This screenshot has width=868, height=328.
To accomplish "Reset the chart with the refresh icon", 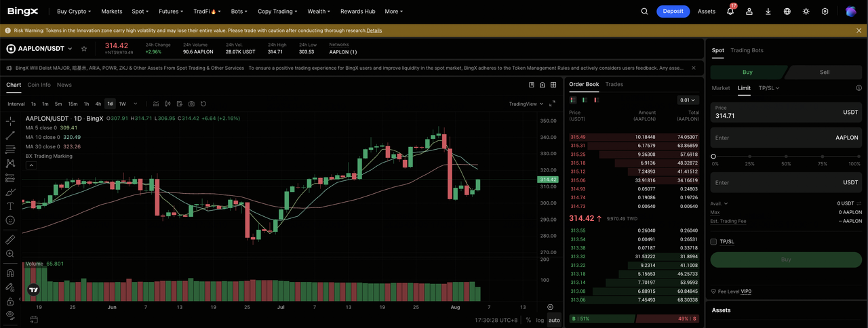I will click(203, 104).
